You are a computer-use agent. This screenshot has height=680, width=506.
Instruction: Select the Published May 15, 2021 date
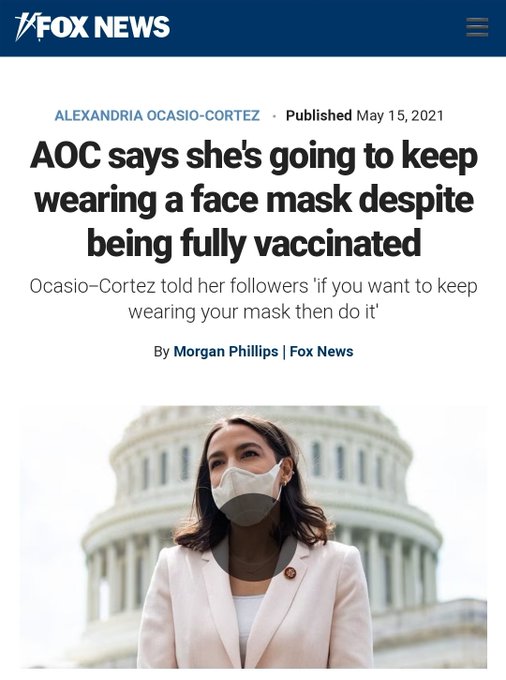click(x=365, y=115)
